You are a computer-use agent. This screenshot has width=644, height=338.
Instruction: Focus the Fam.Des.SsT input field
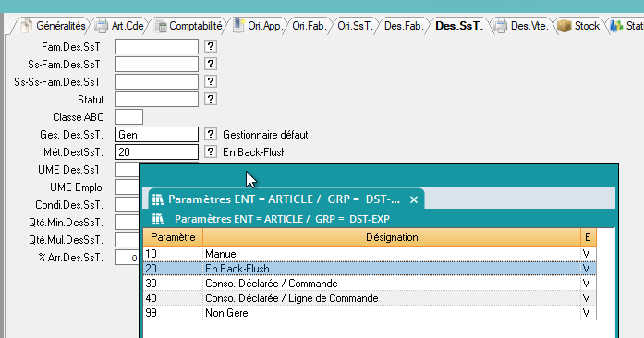157,46
